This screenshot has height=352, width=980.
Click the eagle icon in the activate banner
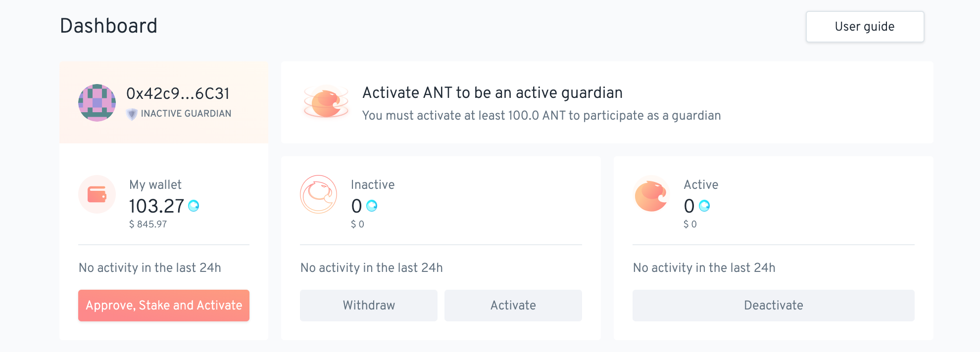(326, 102)
